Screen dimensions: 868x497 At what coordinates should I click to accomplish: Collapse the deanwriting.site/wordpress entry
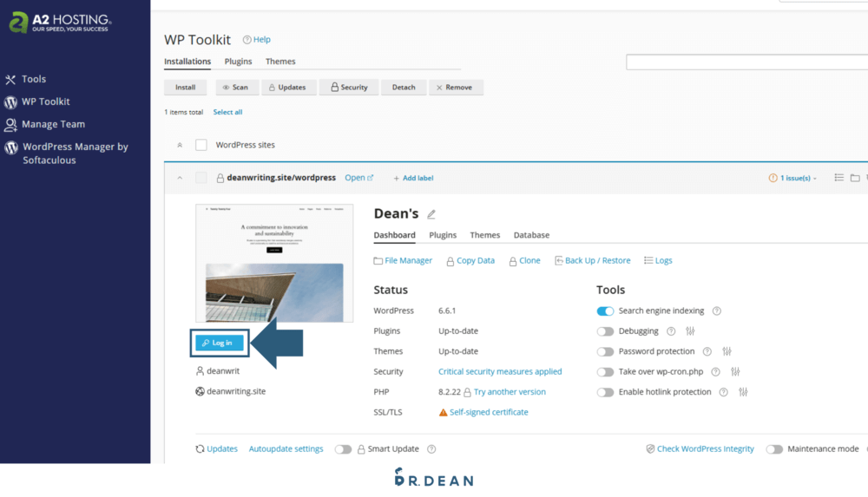point(180,178)
